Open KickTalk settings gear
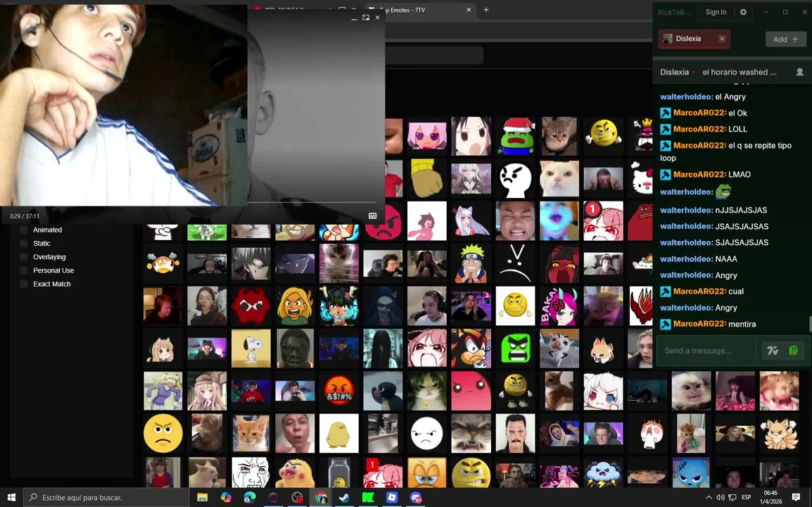812x507 pixels. point(743,12)
